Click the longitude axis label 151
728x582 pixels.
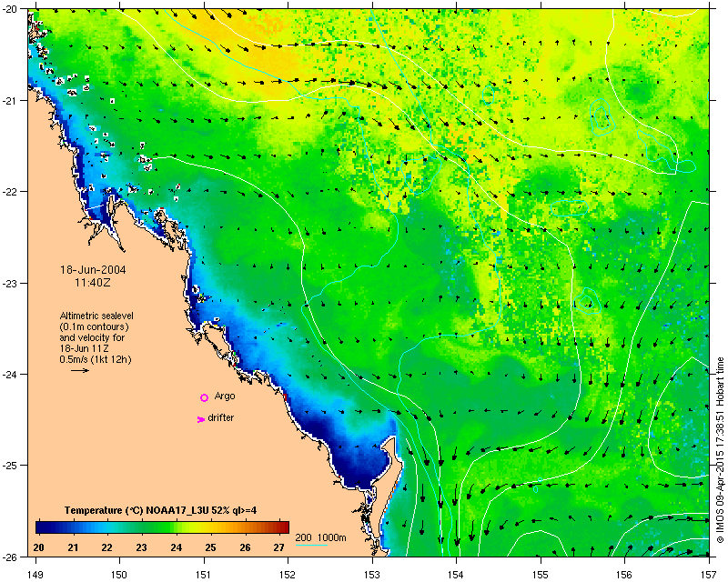click(204, 575)
